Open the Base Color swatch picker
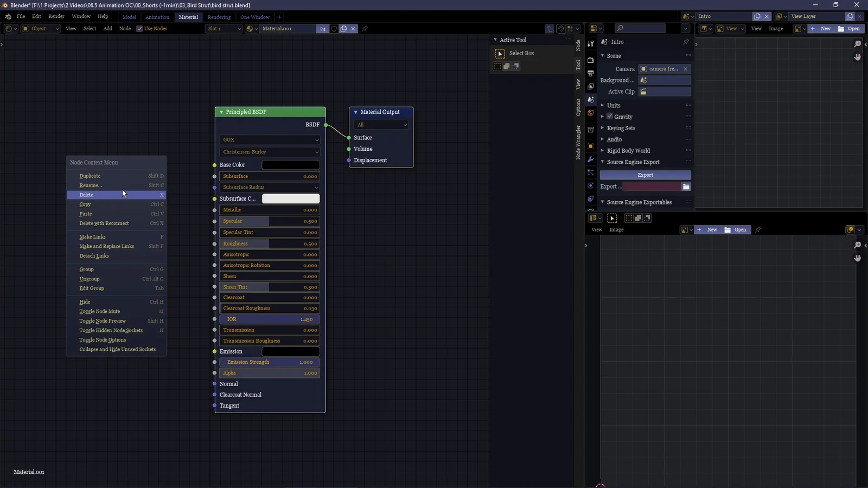868x488 pixels. tap(291, 164)
